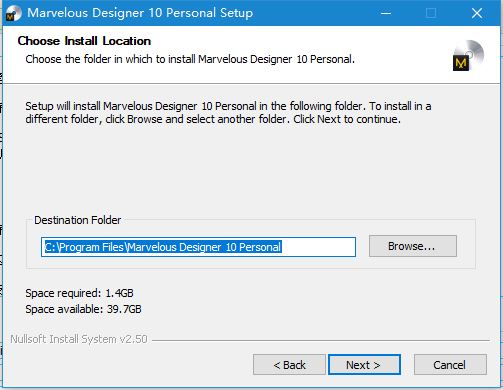
Task: Click the greyed-out maximize button
Action: tap(431, 13)
